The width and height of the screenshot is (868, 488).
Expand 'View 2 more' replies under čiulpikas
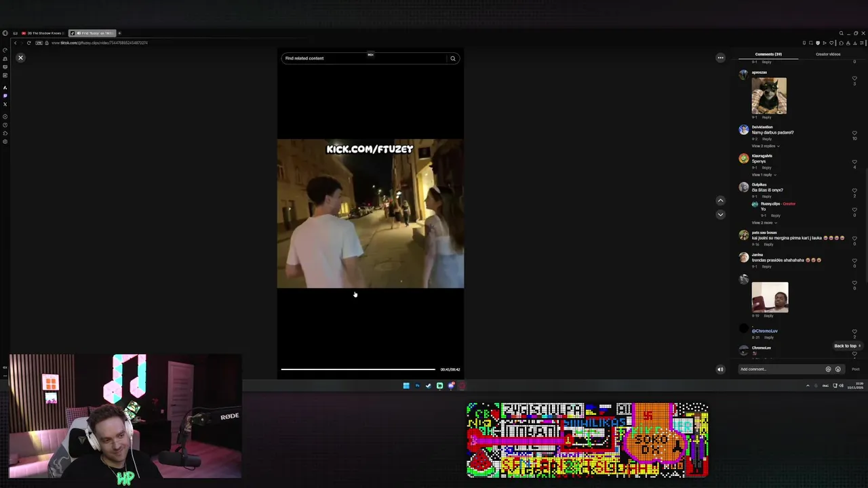point(765,222)
